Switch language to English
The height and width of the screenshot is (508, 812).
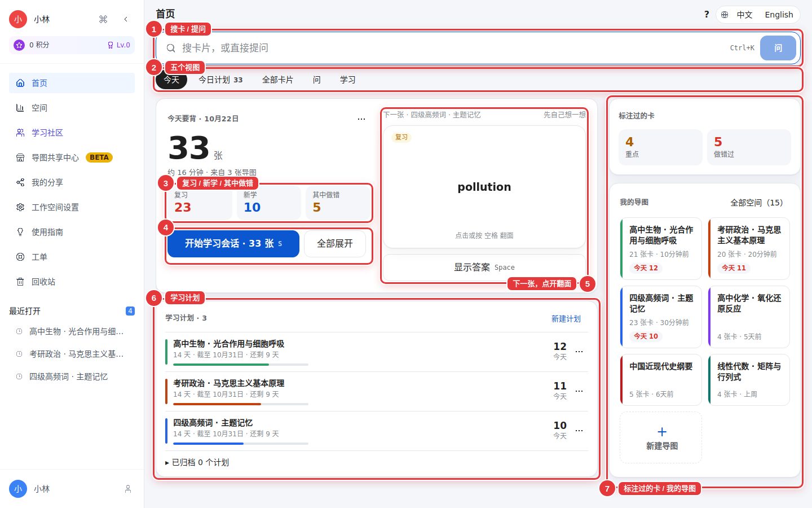[779, 15]
